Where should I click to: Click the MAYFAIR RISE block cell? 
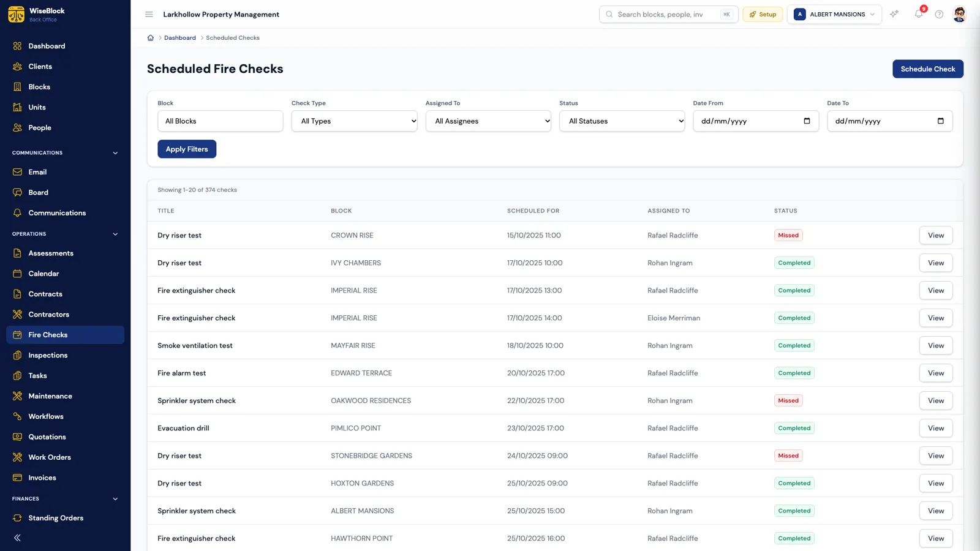click(x=353, y=345)
